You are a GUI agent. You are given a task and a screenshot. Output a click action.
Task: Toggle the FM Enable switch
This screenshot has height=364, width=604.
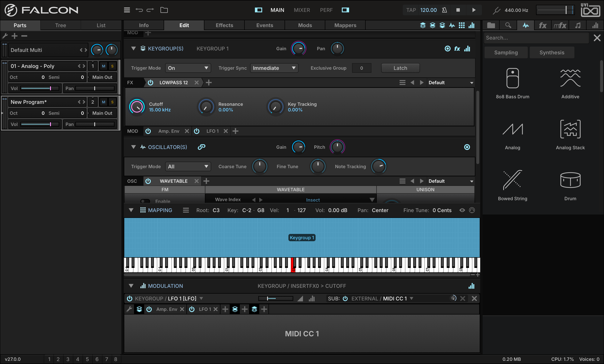(x=145, y=201)
